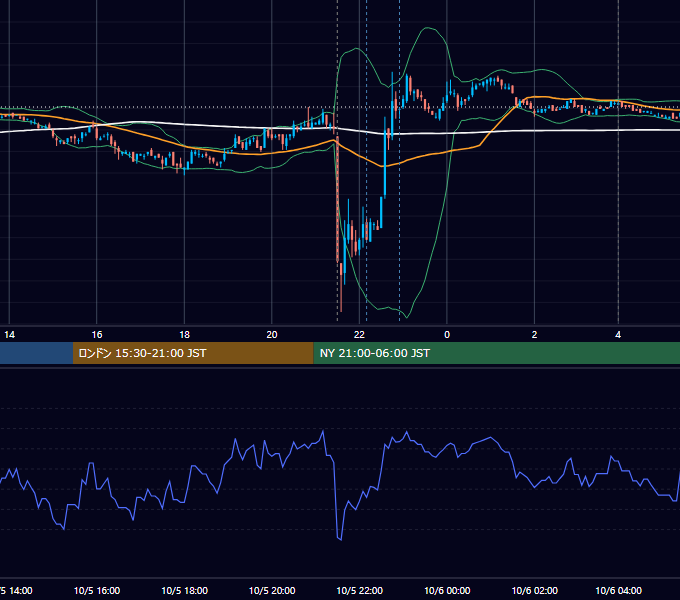Image resolution: width=680 pixels, height=600 pixels.
Task: Click the London session bar 15:30-21:00 JST
Action: [193, 353]
